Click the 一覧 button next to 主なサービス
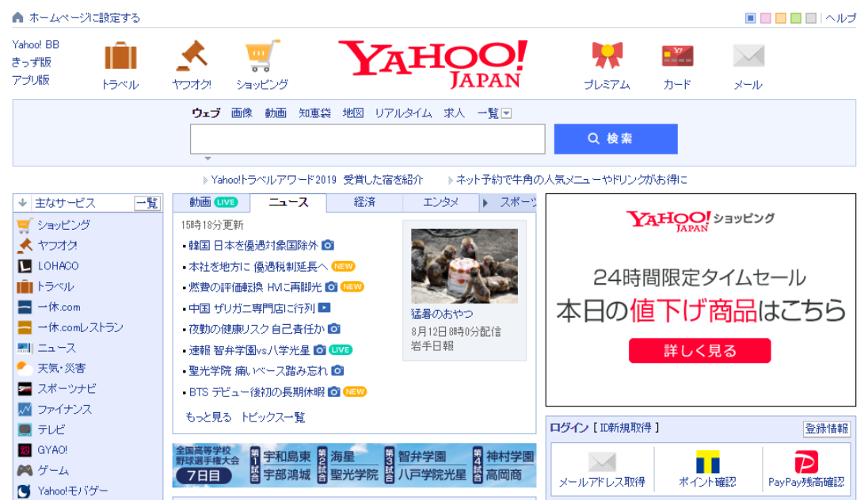 [147, 203]
